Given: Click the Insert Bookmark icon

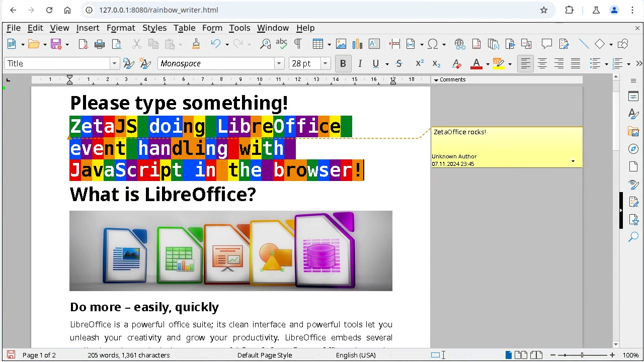Looking at the screenshot, I should [510, 44].
